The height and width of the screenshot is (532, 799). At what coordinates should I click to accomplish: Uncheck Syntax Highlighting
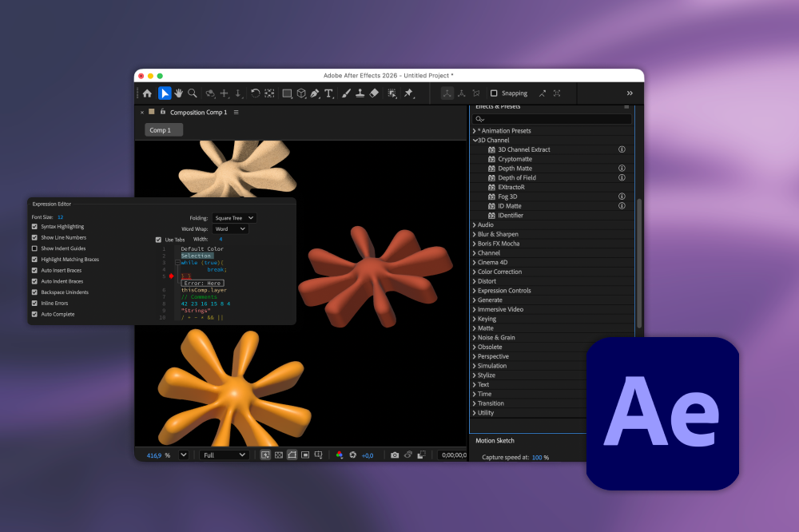coord(34,227)
